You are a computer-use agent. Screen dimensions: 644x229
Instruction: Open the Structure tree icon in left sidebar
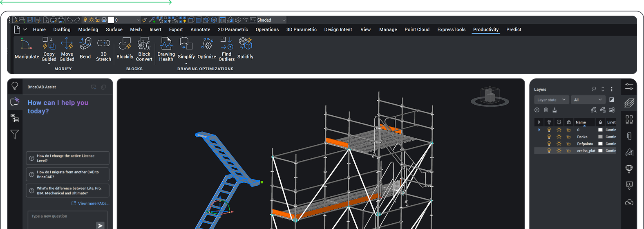pos(15,118)
